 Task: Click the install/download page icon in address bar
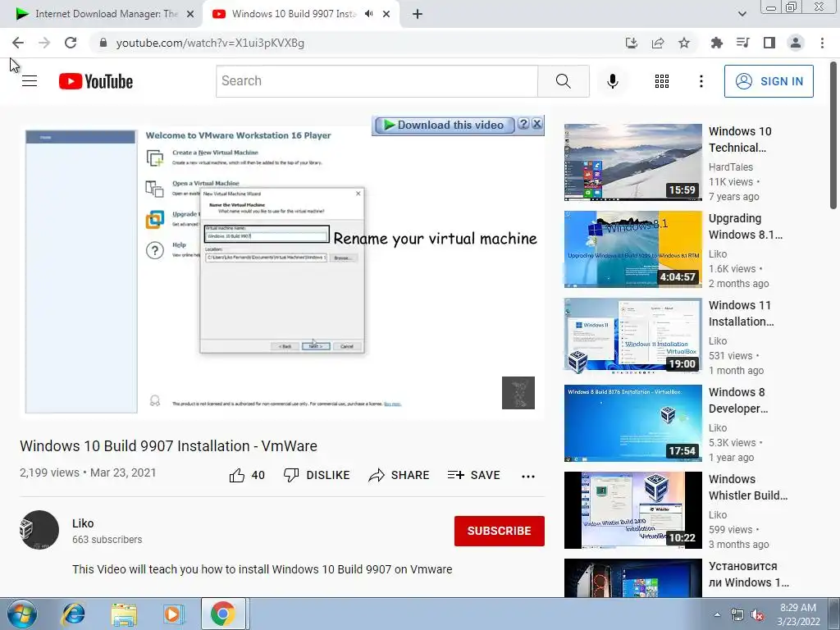coord(632,43)
